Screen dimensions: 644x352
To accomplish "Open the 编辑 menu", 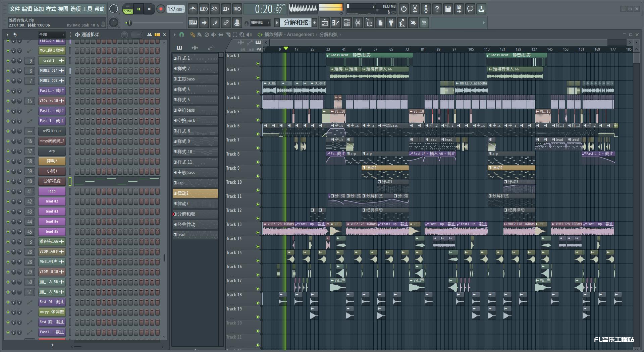I will 27,9.
